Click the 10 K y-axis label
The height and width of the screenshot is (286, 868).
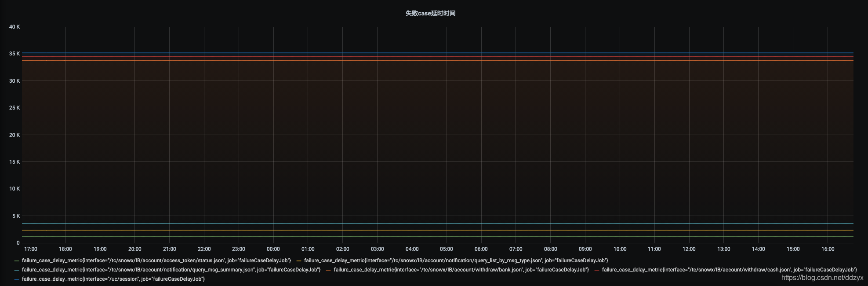pyautogui.click(x=15, y=189)
